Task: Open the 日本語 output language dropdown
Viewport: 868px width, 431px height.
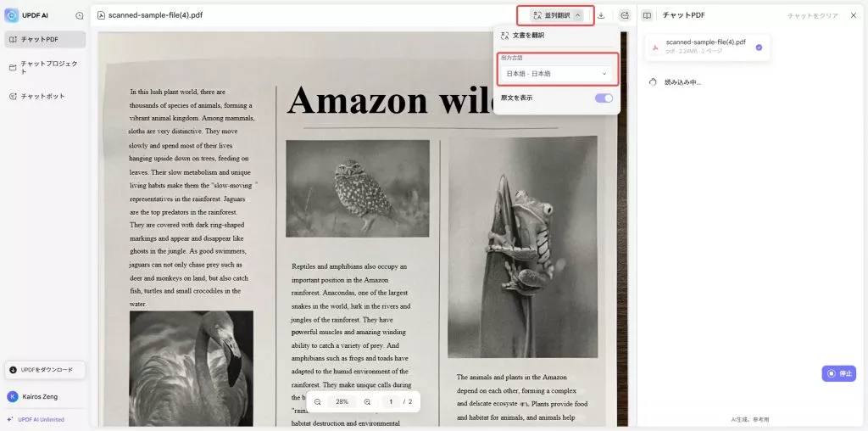Action: point(556,73)
